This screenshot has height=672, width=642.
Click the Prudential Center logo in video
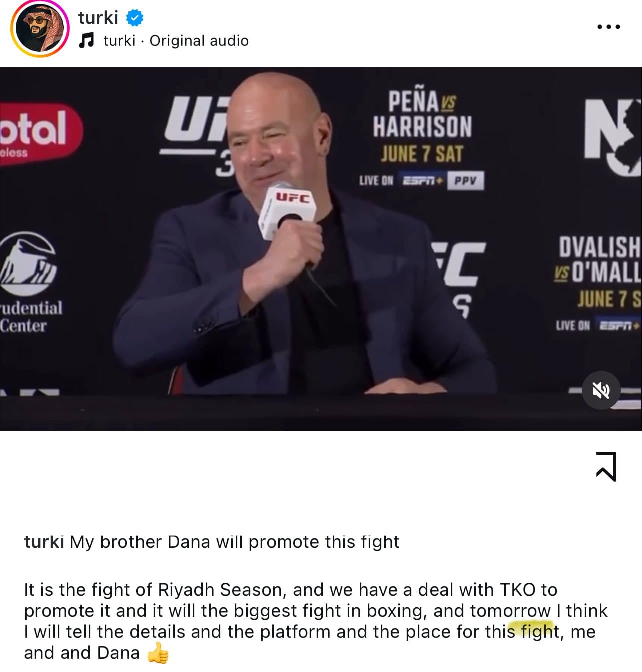(x=30, y=283)
